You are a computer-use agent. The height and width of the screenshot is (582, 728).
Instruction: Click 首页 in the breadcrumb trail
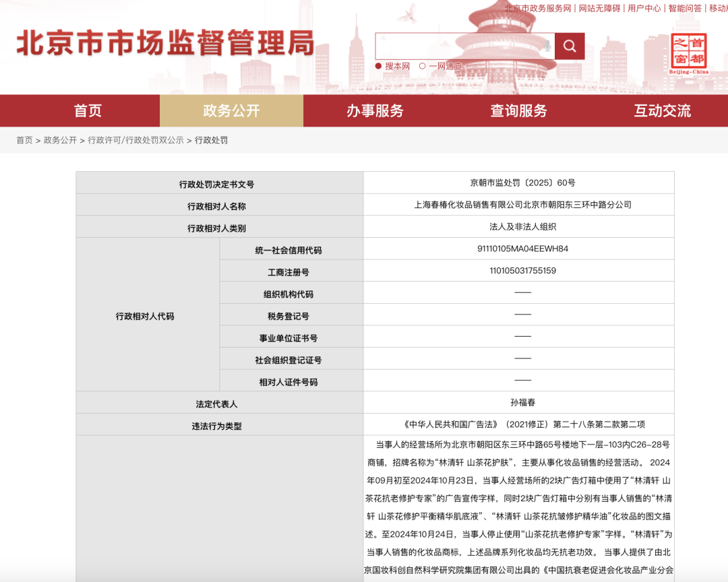point(24,140)
